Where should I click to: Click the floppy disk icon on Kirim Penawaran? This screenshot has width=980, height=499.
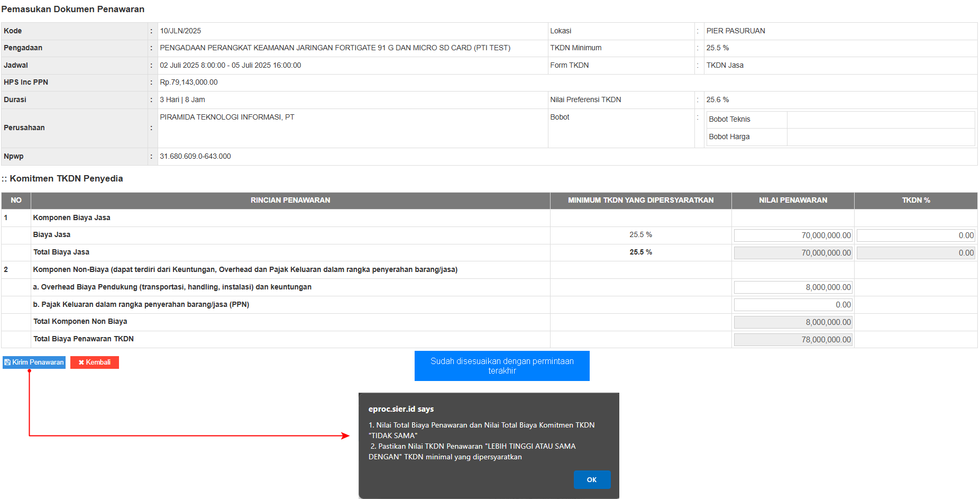pos(7,362)
